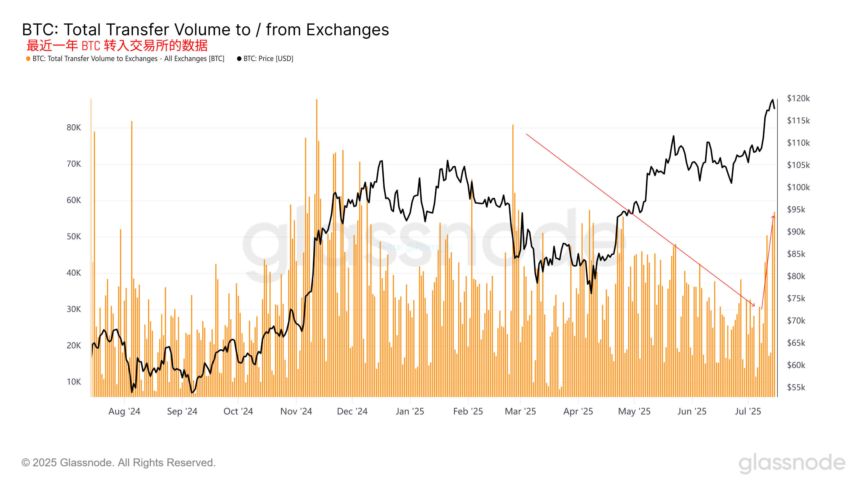This screenshot has width=868, height=488.
Task: Select the Mar '25 x-axis label
Action: (x=520, y=412)
